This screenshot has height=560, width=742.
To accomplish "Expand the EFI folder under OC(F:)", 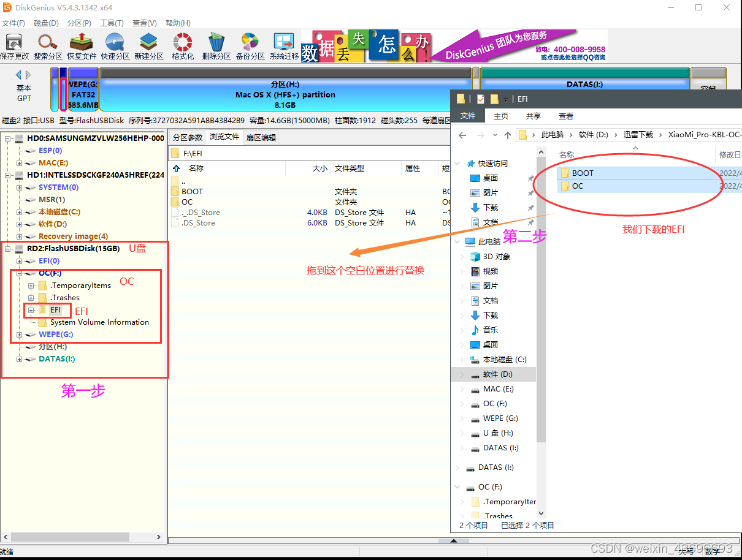I will (31, 310).
